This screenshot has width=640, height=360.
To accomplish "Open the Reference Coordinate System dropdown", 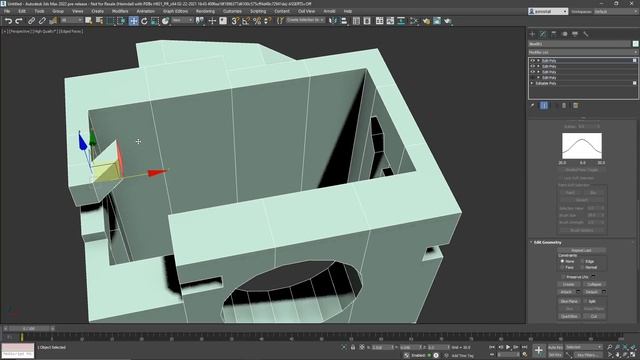I will (182, 20).
